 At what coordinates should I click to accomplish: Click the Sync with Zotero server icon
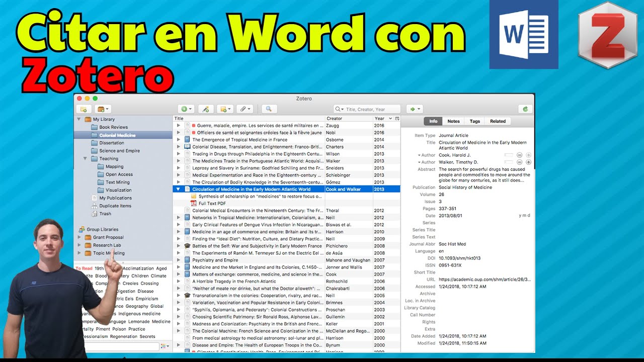click(526, 109)
